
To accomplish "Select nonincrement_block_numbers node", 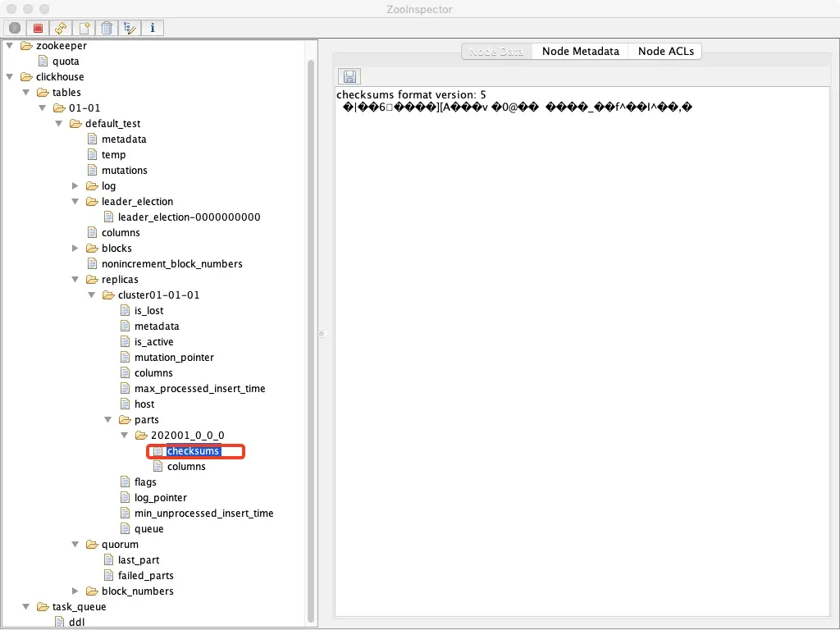I will [x=172, y=263].
